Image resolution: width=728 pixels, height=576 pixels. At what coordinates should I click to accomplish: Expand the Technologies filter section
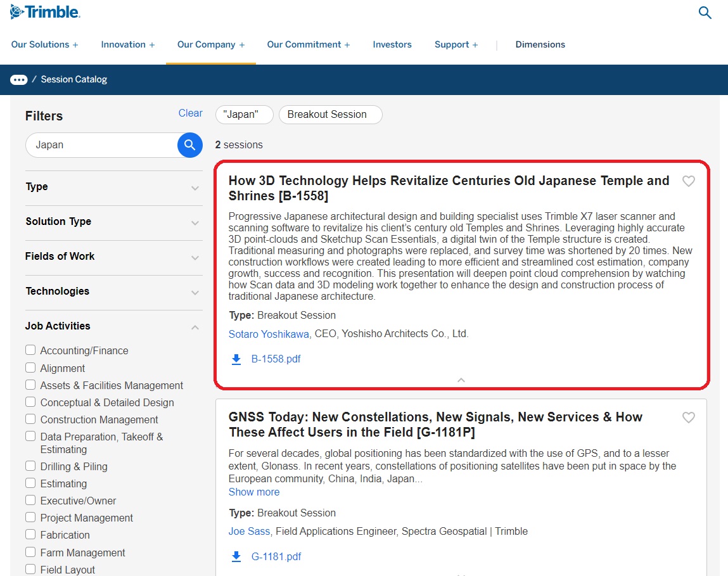tap(114, 291)
